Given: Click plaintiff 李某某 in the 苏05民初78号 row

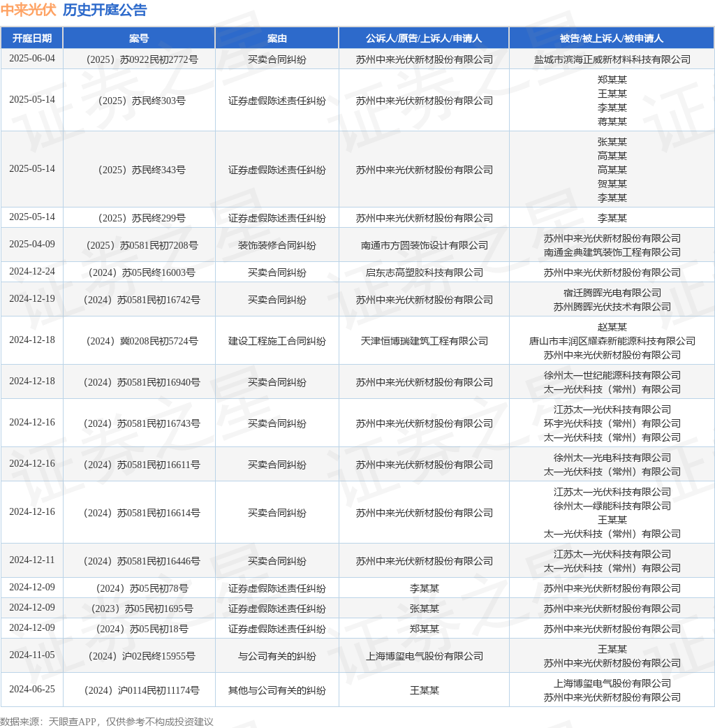Looking at the screenshot, I should [x=424, y=589].
